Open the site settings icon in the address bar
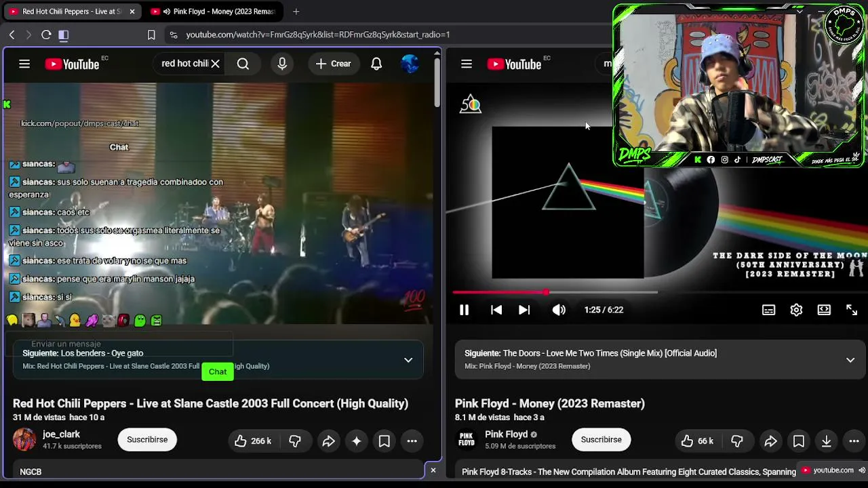Screen dimensions: 868x488 [x=174, y=35]
